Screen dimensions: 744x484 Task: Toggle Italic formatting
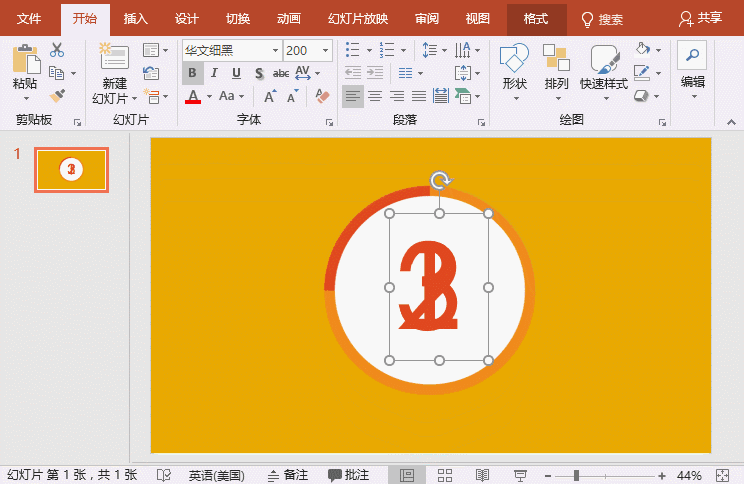[214, 73]
